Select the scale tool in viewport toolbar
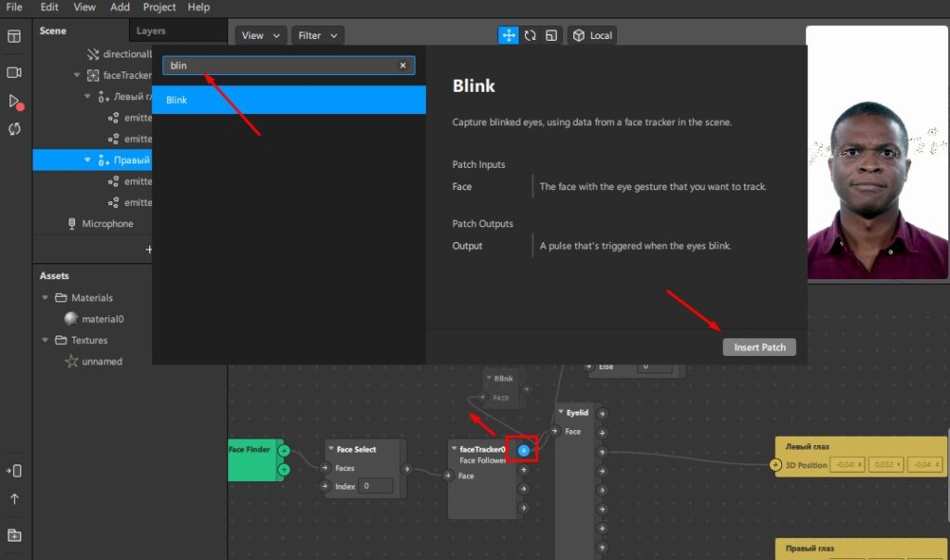The image size is (950, 560). (551, 35)
